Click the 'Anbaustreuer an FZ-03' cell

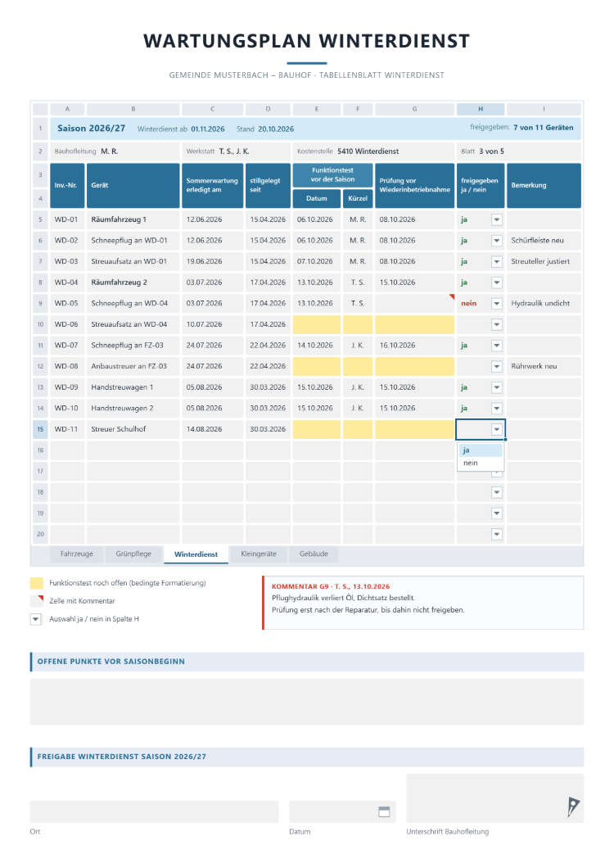pyautogui.click(x=133, y=367)
